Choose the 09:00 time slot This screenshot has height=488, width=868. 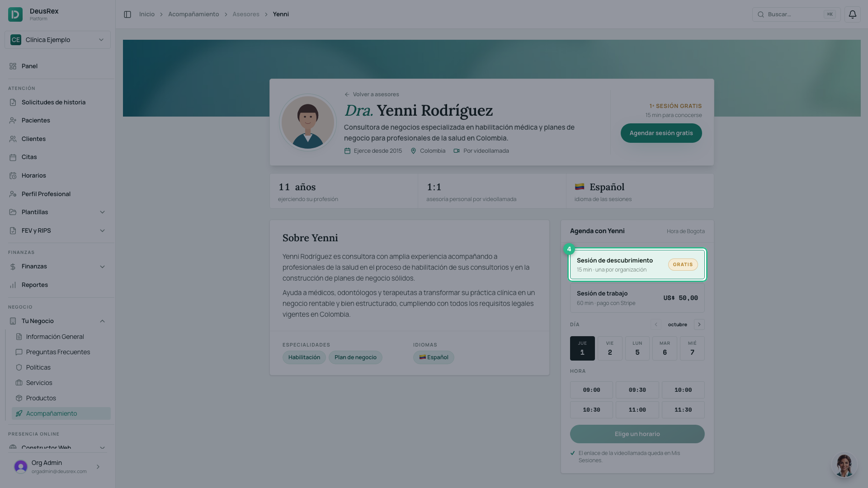[591, 390]
